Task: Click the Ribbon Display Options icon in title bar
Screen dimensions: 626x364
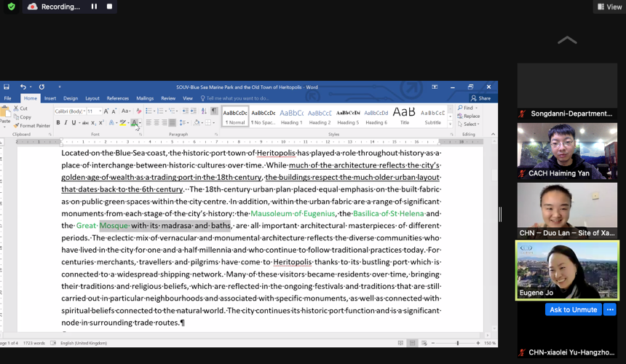Action: pyautogui.click(x=435, y=87)
